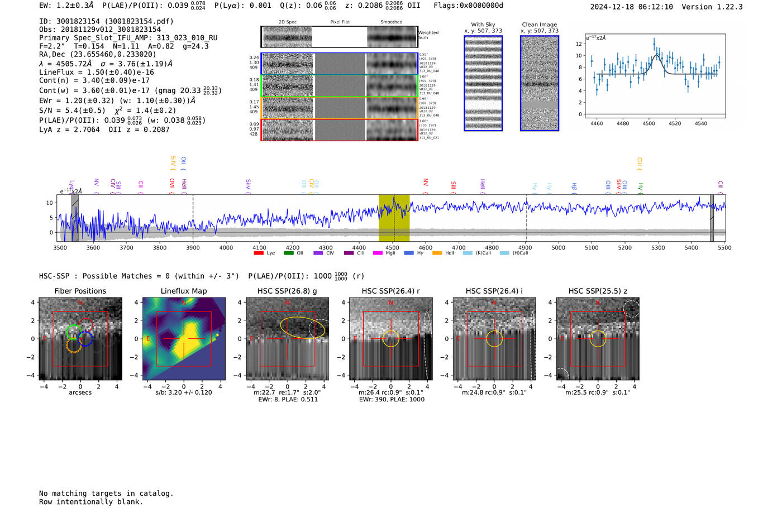Click the orange HeII legend swatch
The image size is (782, 532).
[x=437, y=253]
